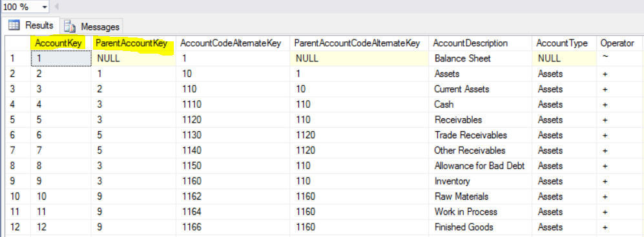
Task: Click the Operator cell in the Inventory row
Action: pyautogui.click(x=620, y=181)
